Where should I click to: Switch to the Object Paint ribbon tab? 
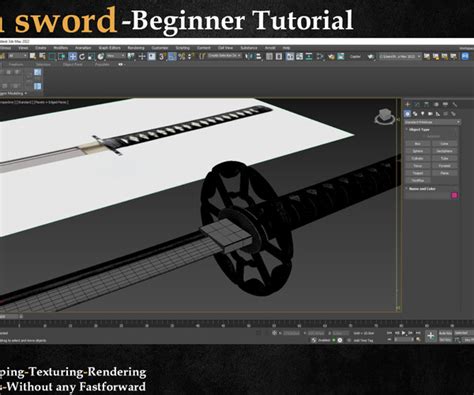pyautogui.click(x=72, y=65)
